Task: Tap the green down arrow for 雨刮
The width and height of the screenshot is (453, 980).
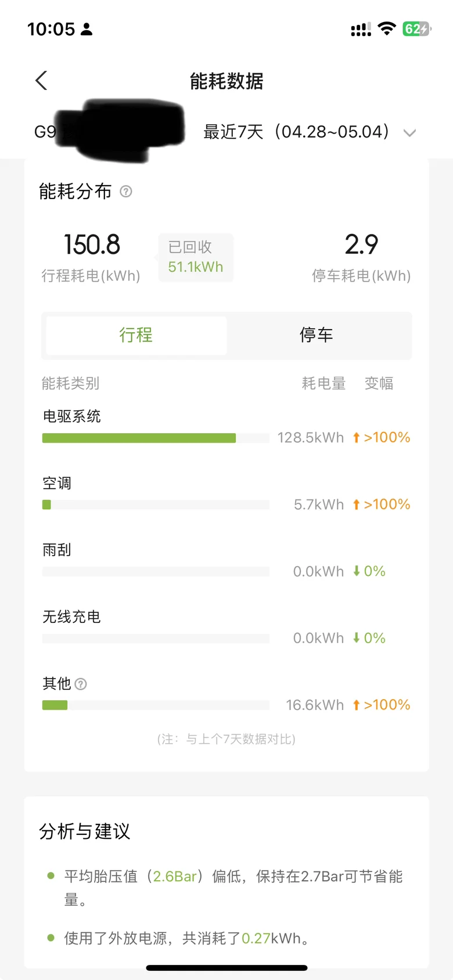Action: pos(357,571)
